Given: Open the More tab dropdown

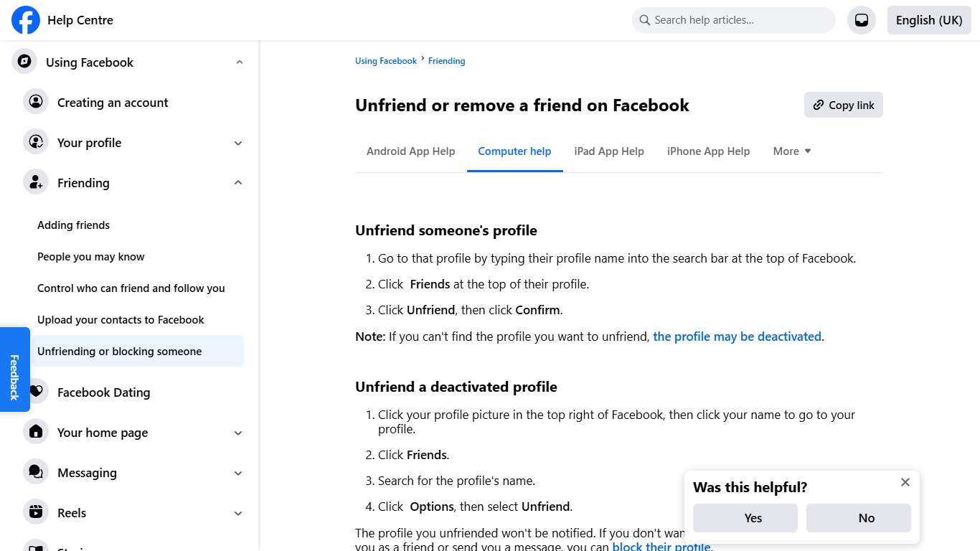Looking at the screenshot, I should (x=791, y=151).
